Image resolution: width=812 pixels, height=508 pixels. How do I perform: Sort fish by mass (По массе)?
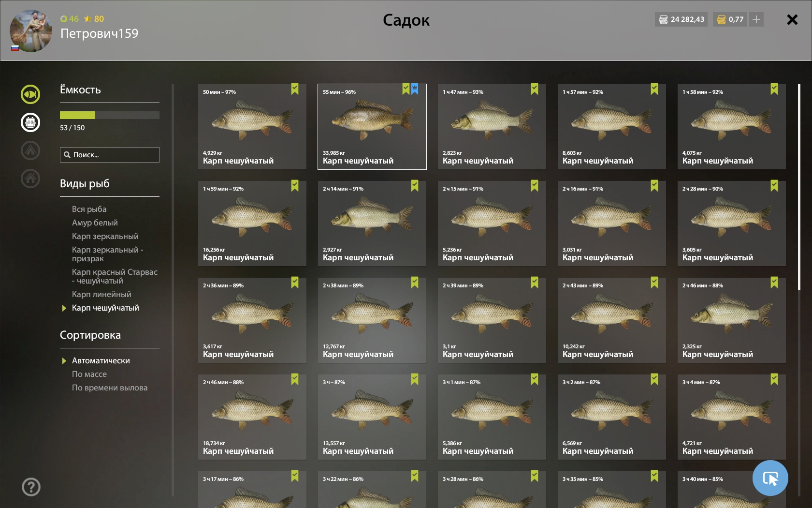click(89, 374)
